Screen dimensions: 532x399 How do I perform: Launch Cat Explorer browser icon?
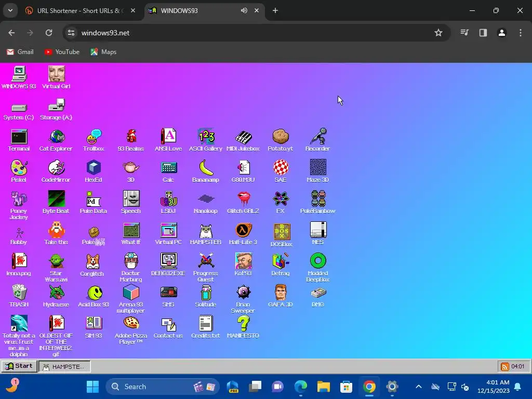[56, 140]
